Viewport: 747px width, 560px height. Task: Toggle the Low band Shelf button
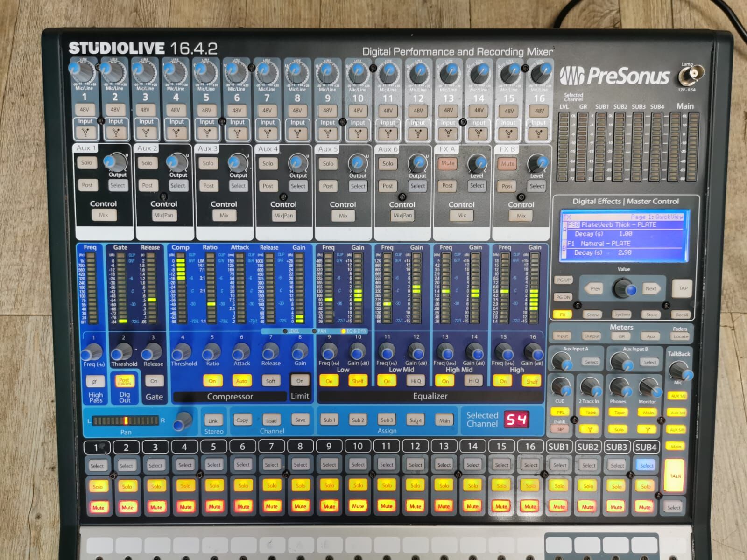(358, 381)
